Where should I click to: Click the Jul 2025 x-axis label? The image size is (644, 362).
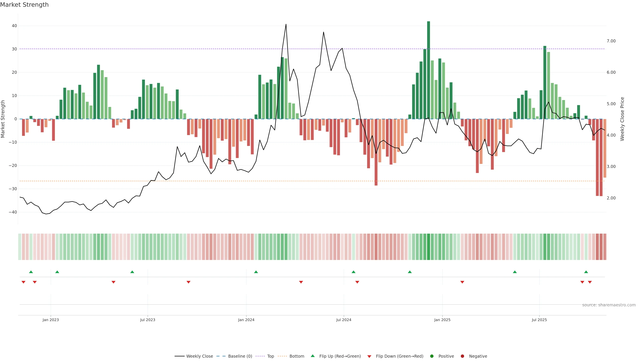tap(539, 320)
